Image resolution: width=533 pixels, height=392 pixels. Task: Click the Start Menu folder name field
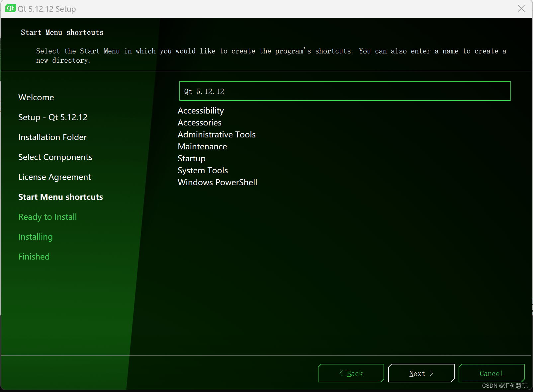coord(345,91)
